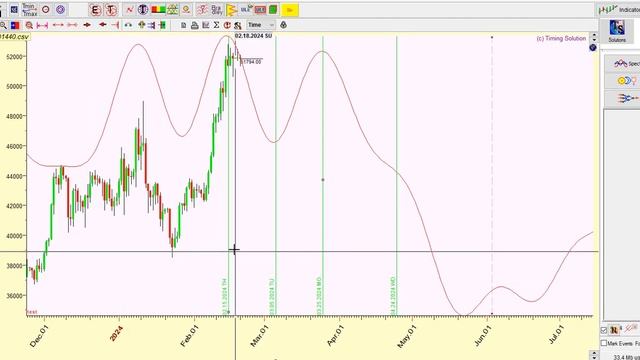Click the red 2024 year axis label
The height and width of the screenshot is (360, 640).
tap(116, 334)
